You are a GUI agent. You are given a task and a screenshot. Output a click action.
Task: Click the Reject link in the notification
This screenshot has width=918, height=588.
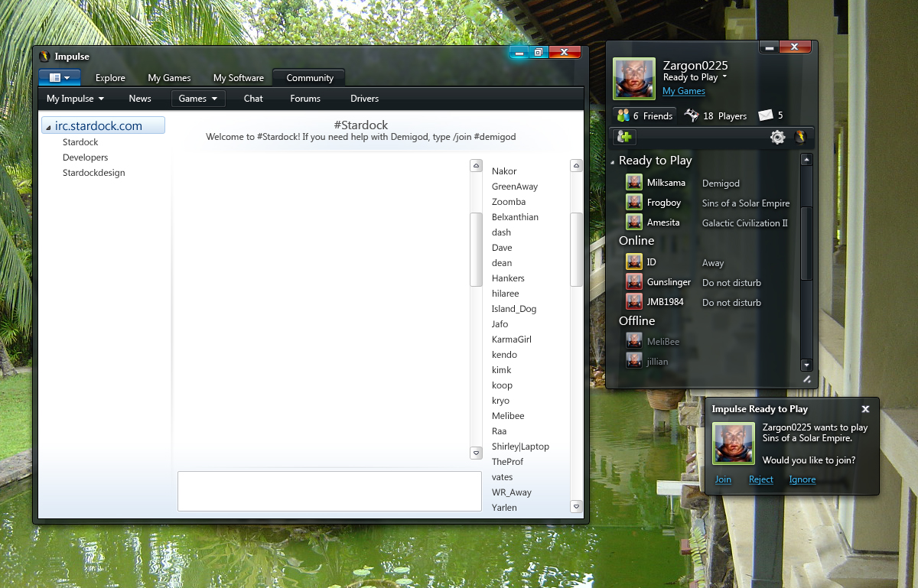(x=760, y=479)
